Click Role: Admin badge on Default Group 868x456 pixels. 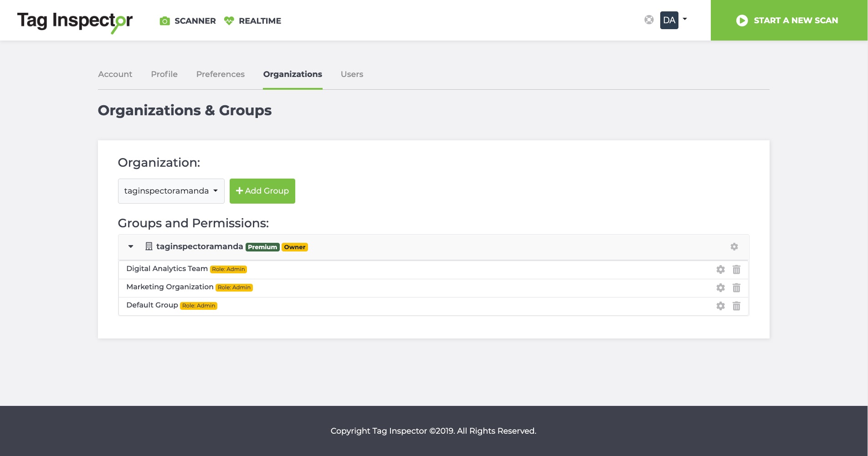199,306
